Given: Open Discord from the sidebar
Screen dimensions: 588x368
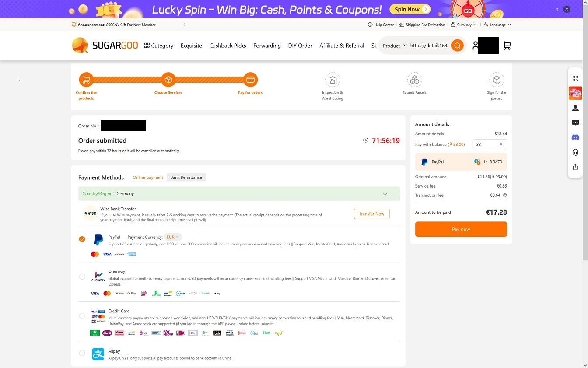Looking at the screenshot, I should (575, 138).
